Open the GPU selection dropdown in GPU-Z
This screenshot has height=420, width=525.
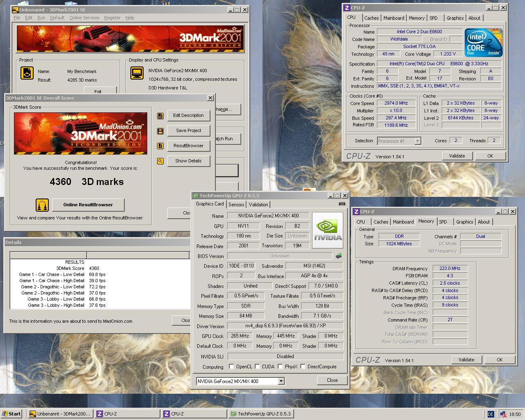pyautogui.click(x=281, y=381)
